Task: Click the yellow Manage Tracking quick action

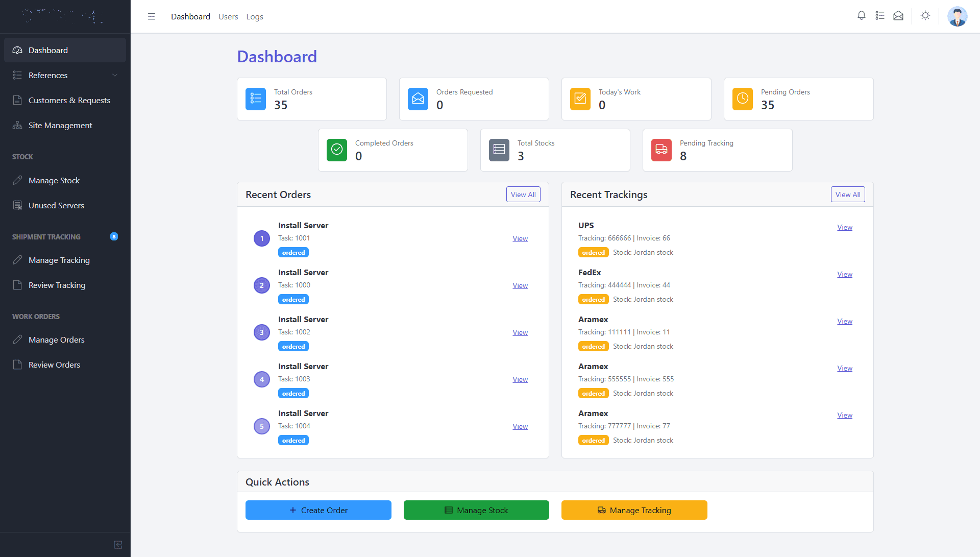Action: pos(634,510)
